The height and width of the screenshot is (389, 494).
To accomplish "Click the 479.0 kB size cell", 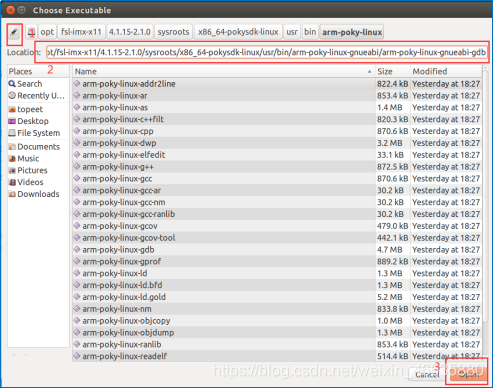I will point(392,226).
